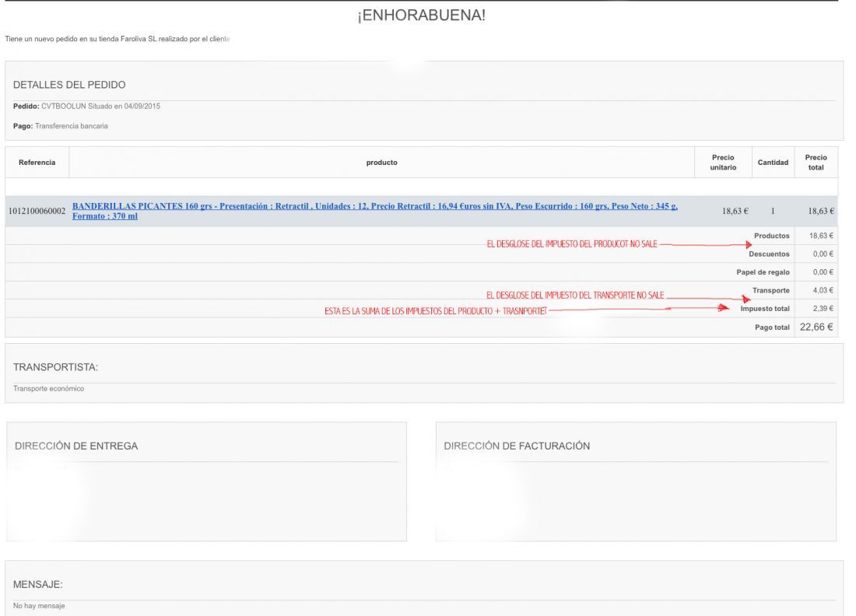Image resolution: width=856 pixels, height=616 pixels.
Task: Select the 'No hay mensaje' text
Action: (39, 606)
